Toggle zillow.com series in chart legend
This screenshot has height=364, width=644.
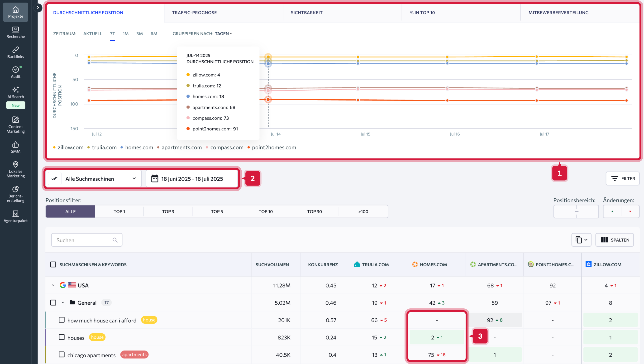[68, 147]
